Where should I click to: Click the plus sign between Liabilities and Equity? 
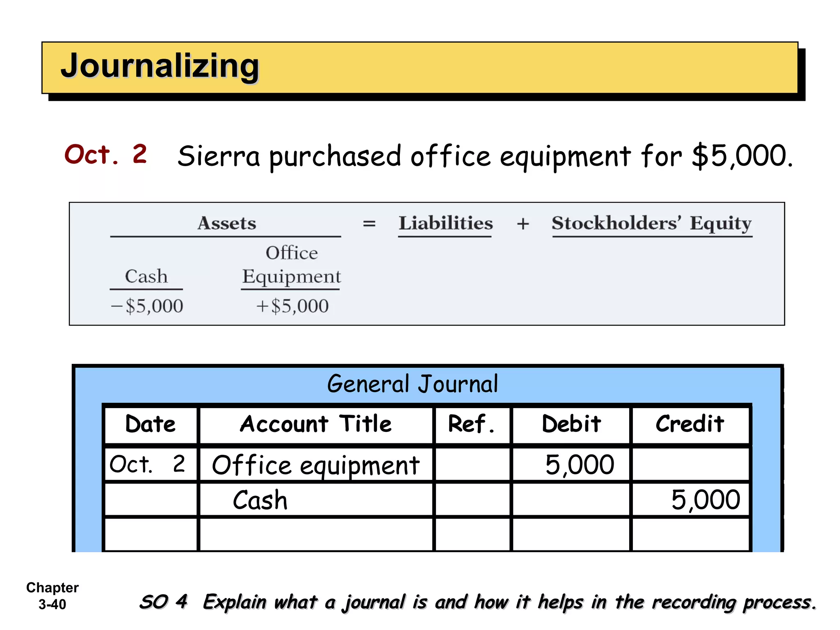click(523, 224)
